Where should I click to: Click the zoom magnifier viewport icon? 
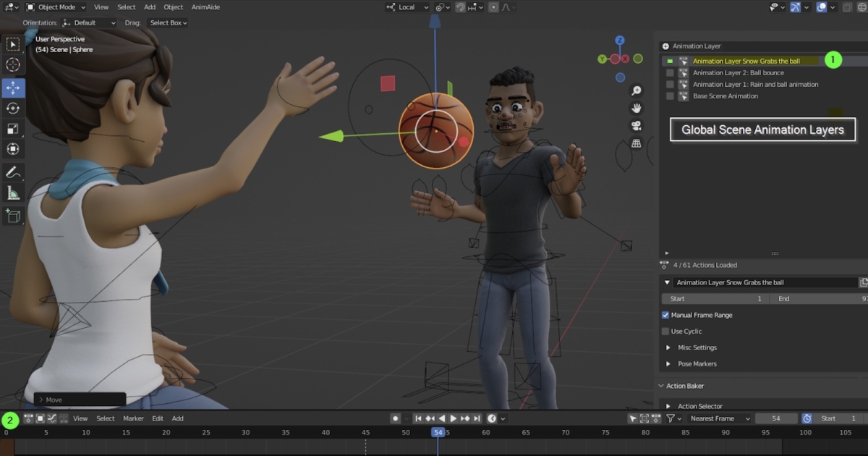[637, 90]
